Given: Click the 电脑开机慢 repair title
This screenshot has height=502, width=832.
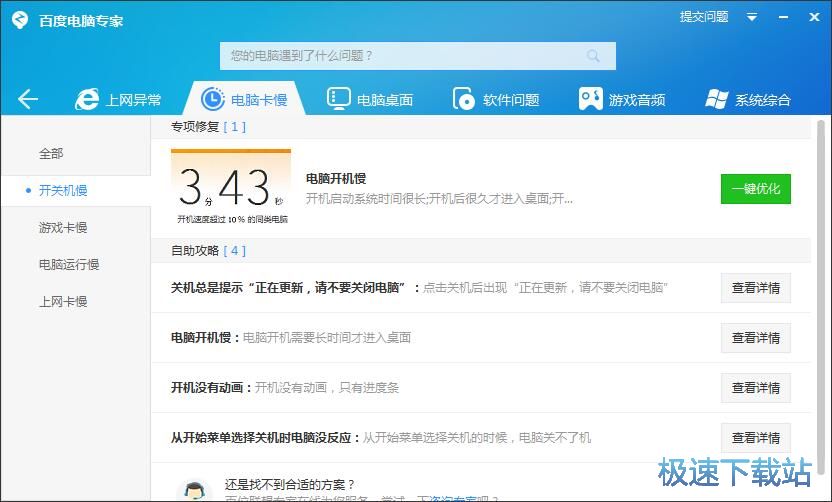Looking at the screenshot, I should pyautogui.click(x=336, y=179).
